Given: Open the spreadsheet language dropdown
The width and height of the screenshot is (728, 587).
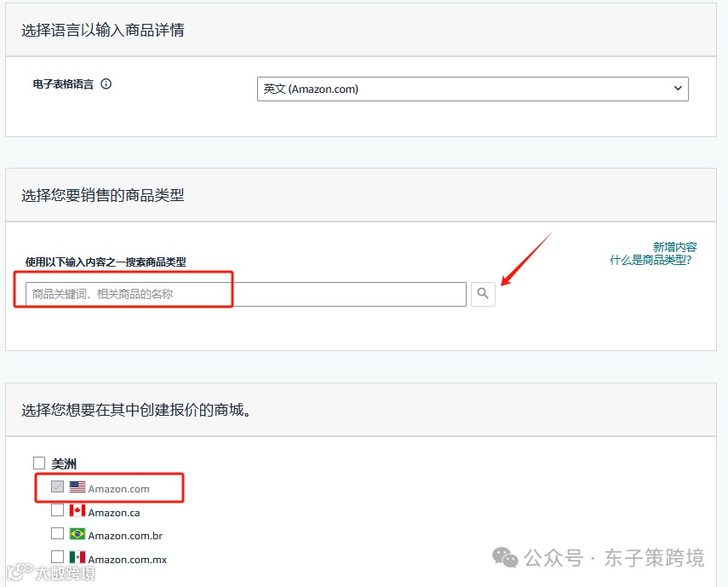Looking at the screenshot, I should coord(473,89).
